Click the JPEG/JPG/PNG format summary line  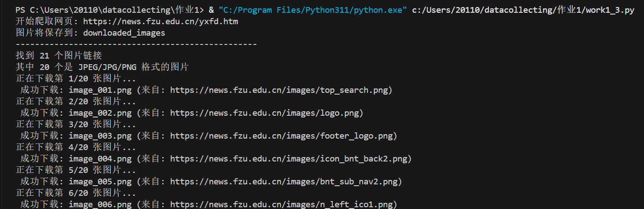pyautogui.click(x=102, y=67)
